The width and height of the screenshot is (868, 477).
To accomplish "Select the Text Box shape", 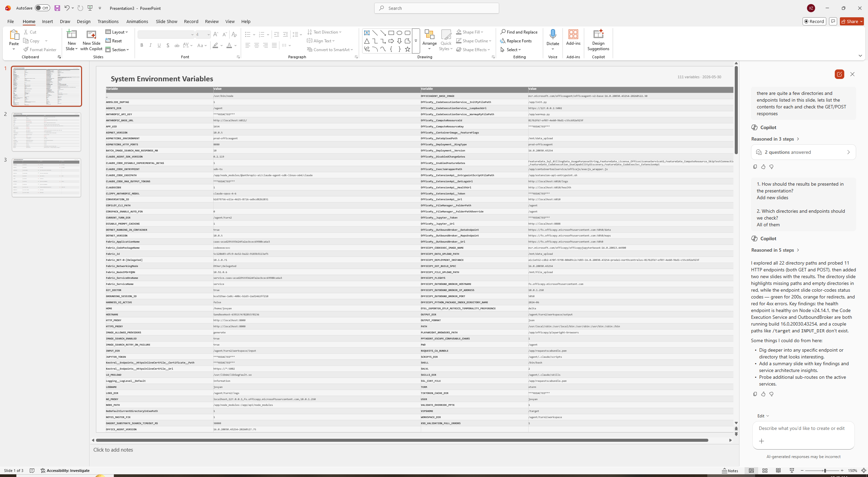I will point(367,33).
